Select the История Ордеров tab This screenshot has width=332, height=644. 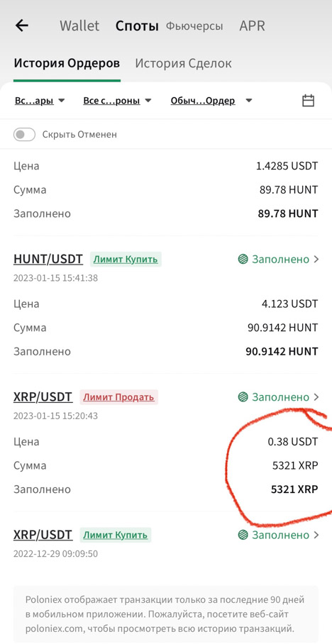pos(67,63)
